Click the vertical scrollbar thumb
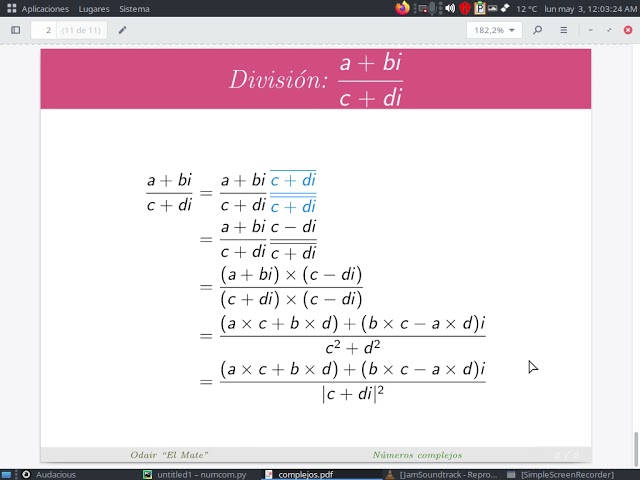Image resolution: width=640 pixels, height=480 pixels. (636, 449)
